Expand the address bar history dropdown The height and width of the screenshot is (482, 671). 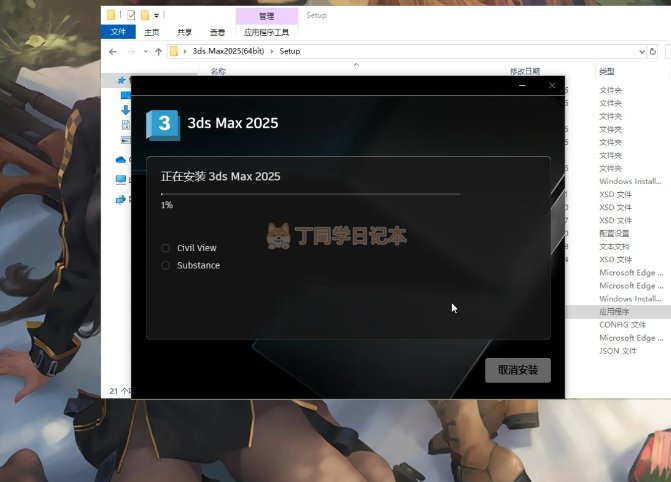coord(642,52)
